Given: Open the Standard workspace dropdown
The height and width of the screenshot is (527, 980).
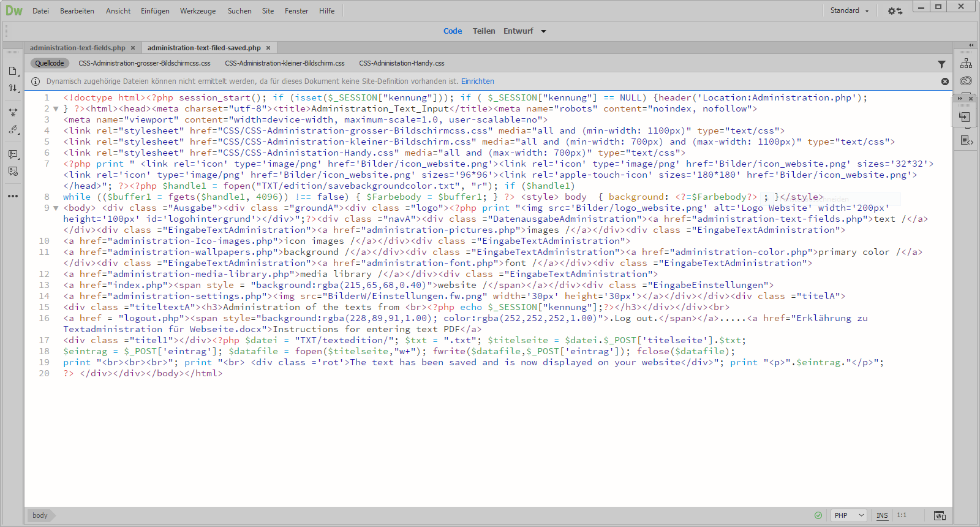Looking at the screenshot, I should pos(850,10).
